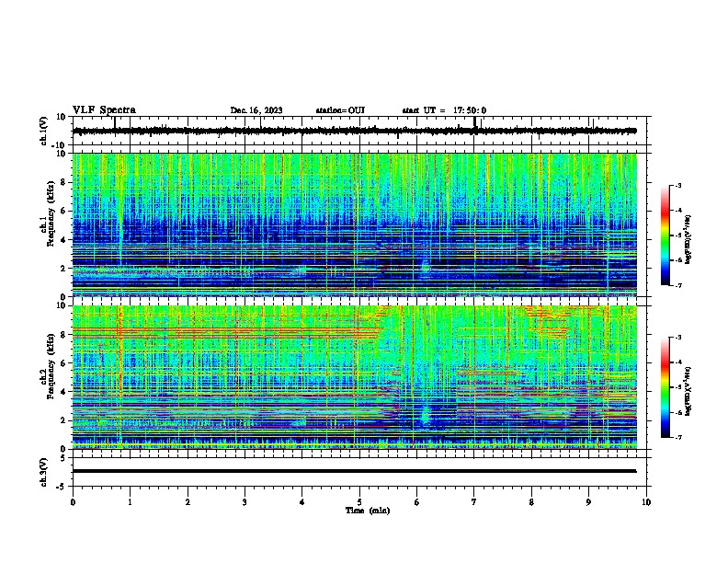Click time axis tick label "1"
Viewport: 728px width, 563px height.
[x=130, y=502]
